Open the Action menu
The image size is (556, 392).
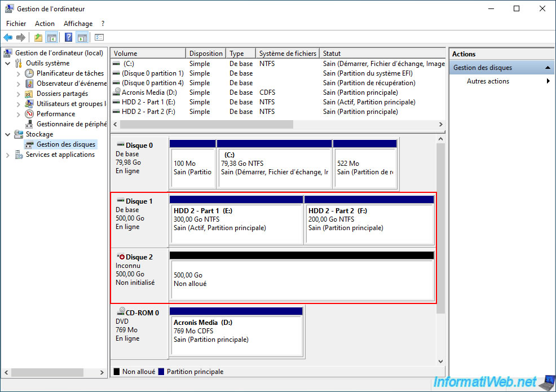coord(45,24)
